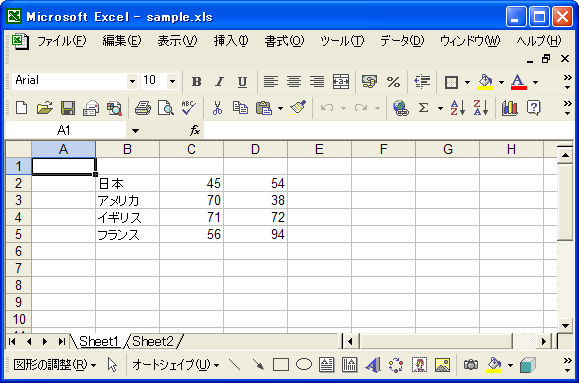579x383 pixels.
Task: Click the Cut scissors icon
Action: (217, 108)
